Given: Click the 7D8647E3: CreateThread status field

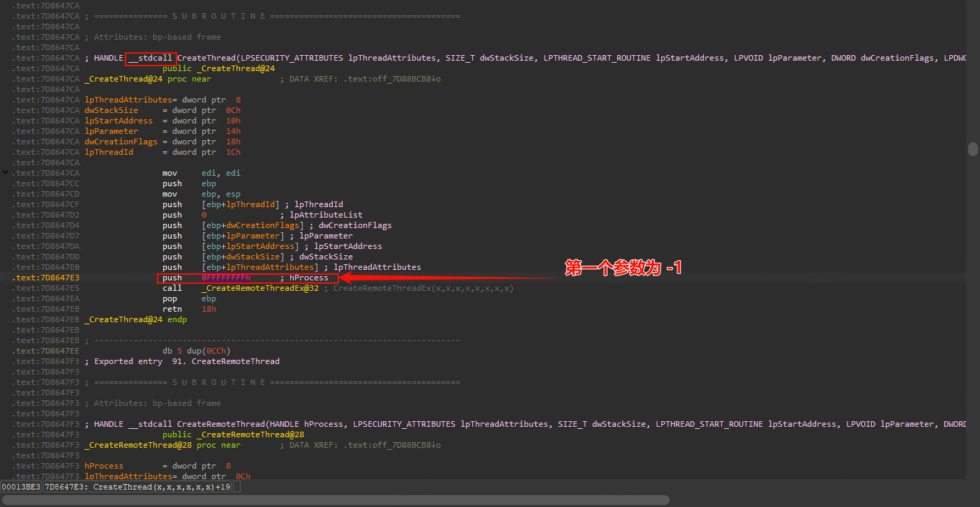Looking at the screenshot, I should coord(137,486).
